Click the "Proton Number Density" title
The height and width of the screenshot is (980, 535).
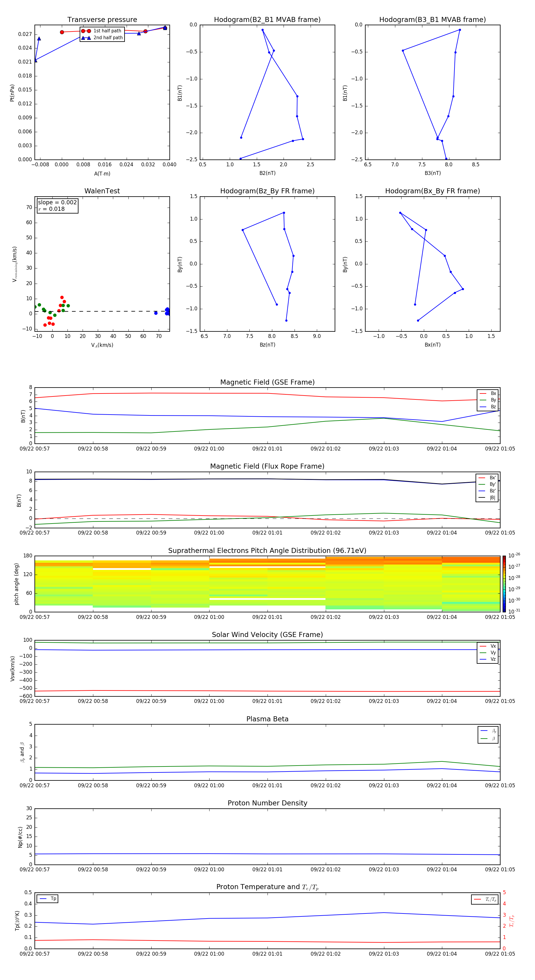(267, 803)
